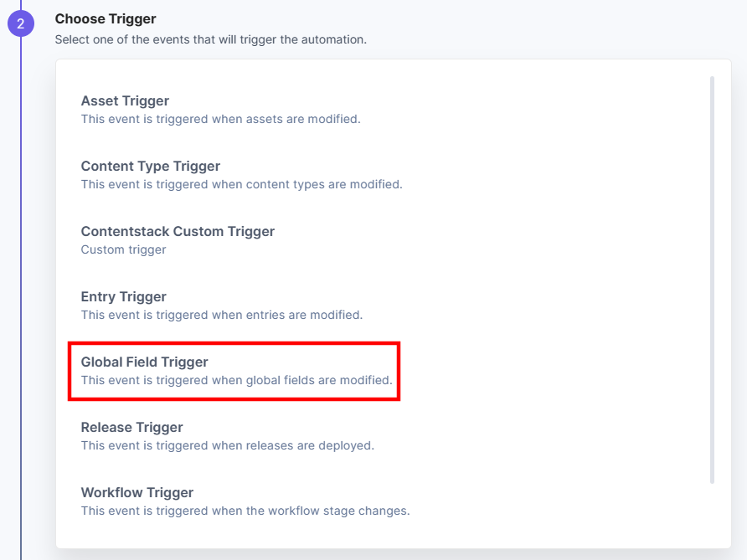The width and height of the screenshot is (747, 560).
Task: Click the 'Select one of the events' subtitle
Action: [x=210, y=39]
